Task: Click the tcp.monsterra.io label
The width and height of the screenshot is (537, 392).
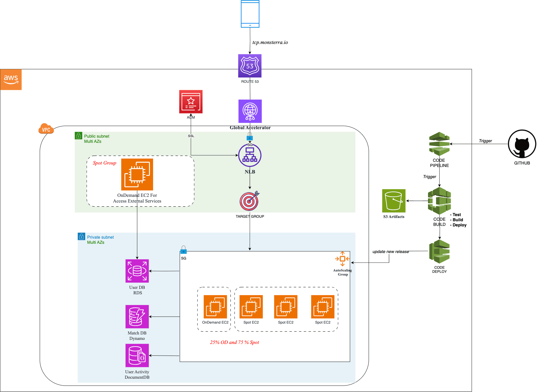Action: (x=270, y=42)
